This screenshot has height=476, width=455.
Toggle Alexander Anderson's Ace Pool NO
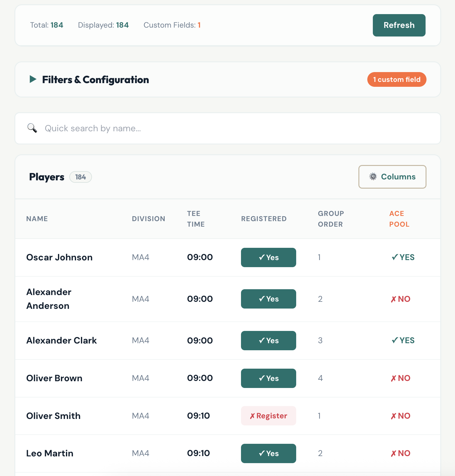(400, 299)
